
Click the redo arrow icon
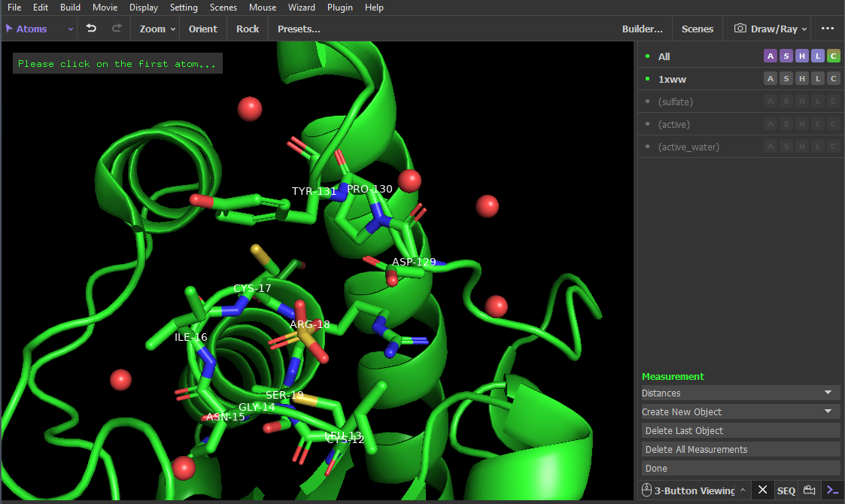pos(117,29)
